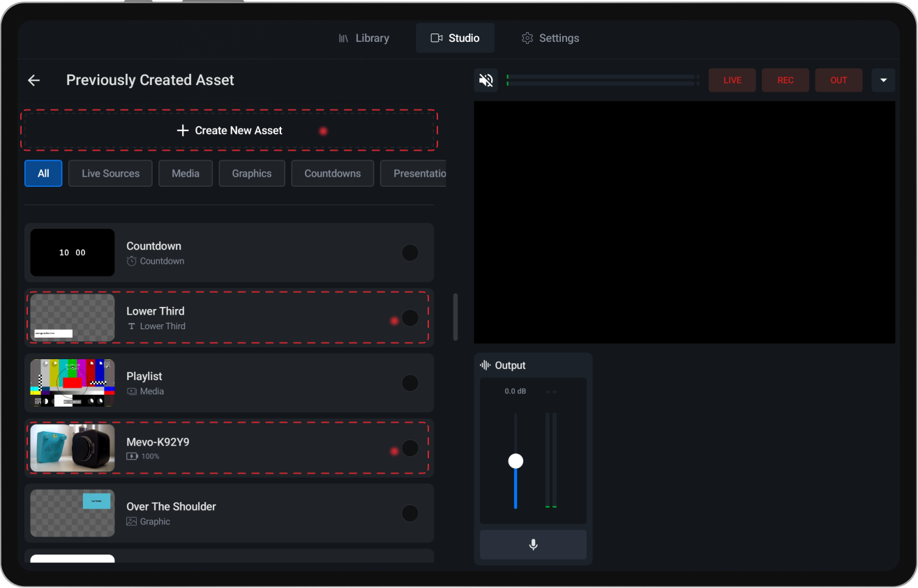Click the back arrow next to Previously Created Asset
The image size is (918, 588).
pos(33,80)
